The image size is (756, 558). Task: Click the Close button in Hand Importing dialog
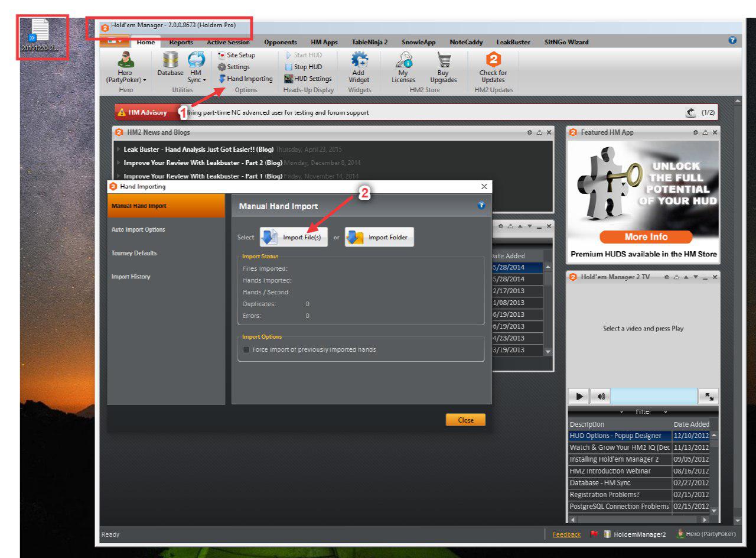point(465,420)
